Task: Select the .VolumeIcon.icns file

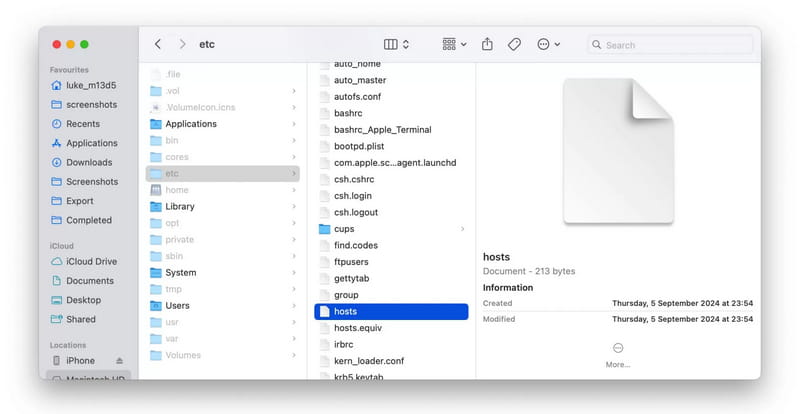Action: pyautogui.click(x=222, y=107)
